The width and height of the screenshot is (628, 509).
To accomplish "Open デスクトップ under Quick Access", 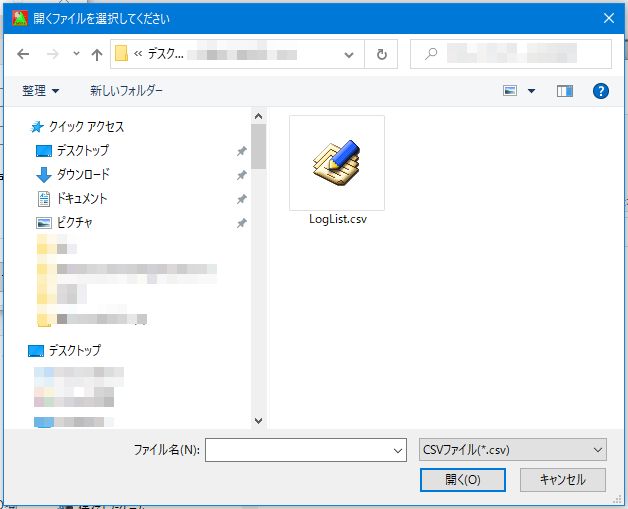I will tap(83, 151).
